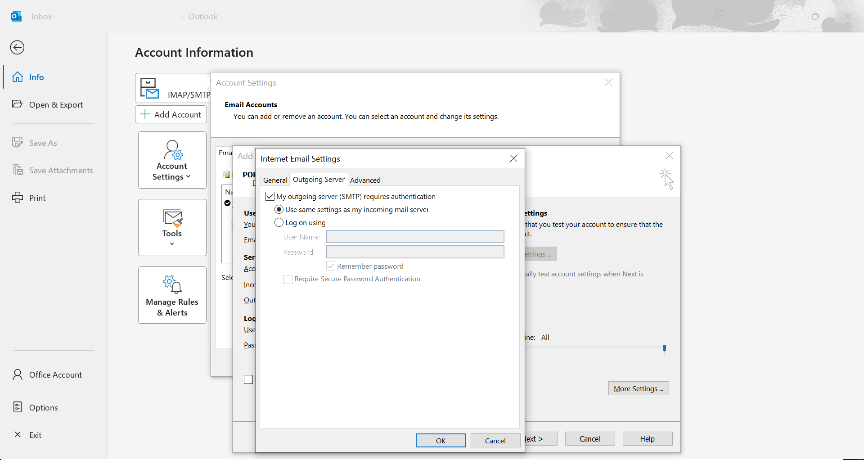This screenshot has height=460, width=868.
Task: Open the Open & Export folder icon
Action: click(x=18, y=104)
